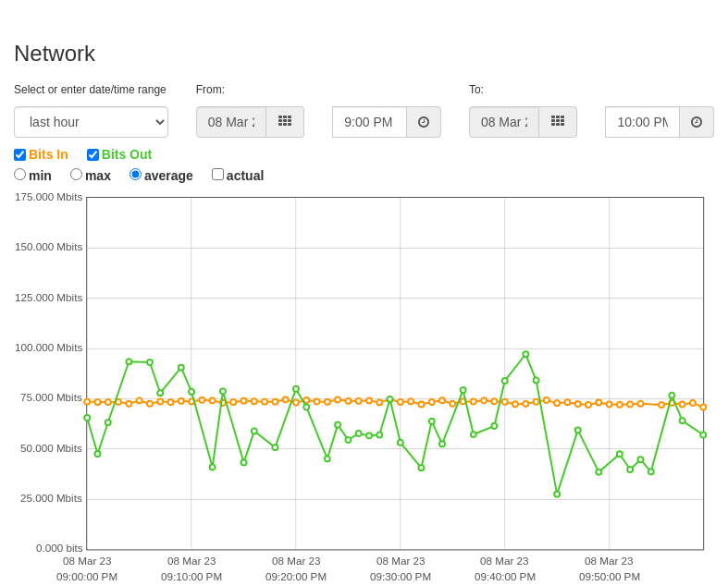
Task: Open the To time clock icon picker
Action: (x=697, y=122)
